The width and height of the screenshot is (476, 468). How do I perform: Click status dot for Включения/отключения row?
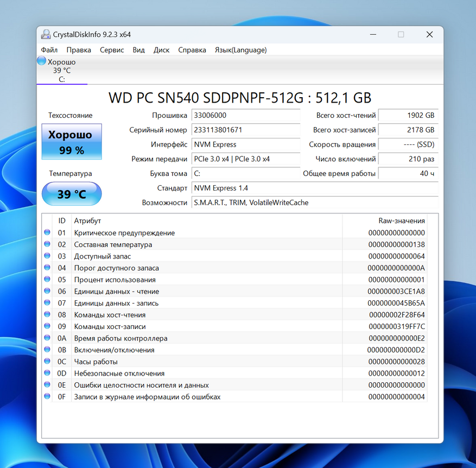[x=47, y=349]
